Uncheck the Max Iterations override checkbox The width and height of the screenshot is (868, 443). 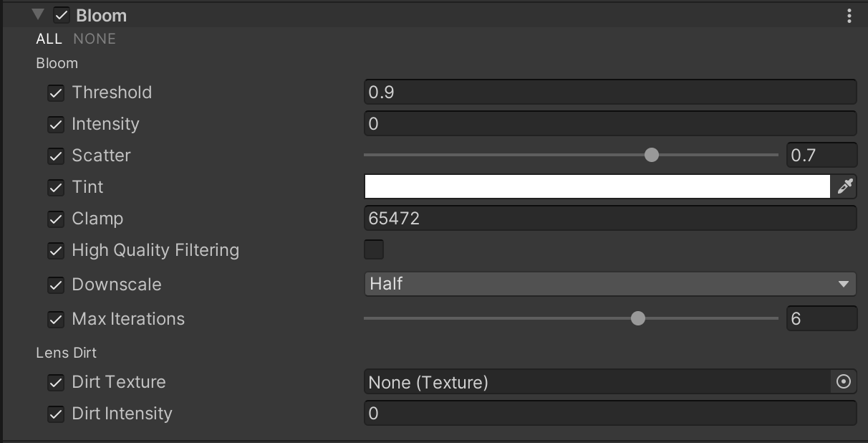pyautogui.click(x=56, y=319)
